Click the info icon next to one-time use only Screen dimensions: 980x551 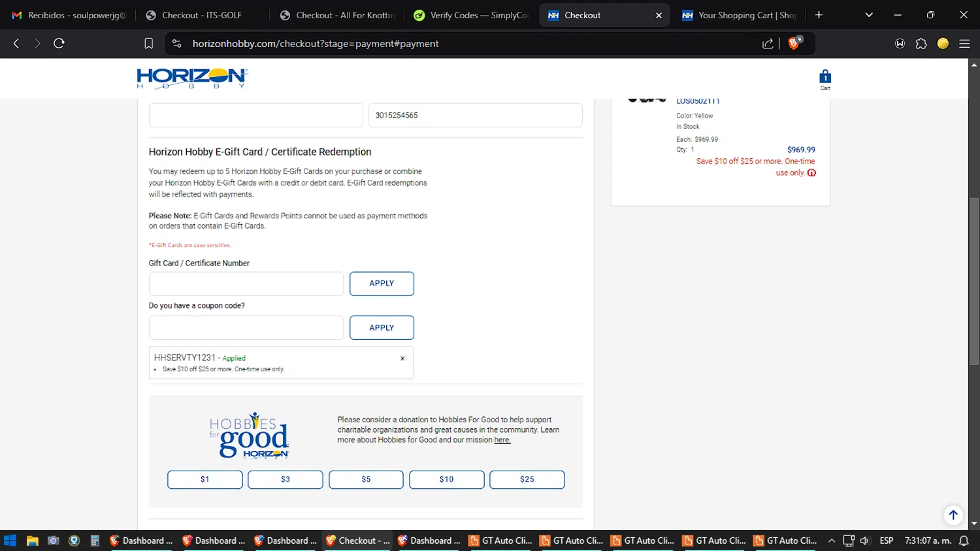coord(811,173)
